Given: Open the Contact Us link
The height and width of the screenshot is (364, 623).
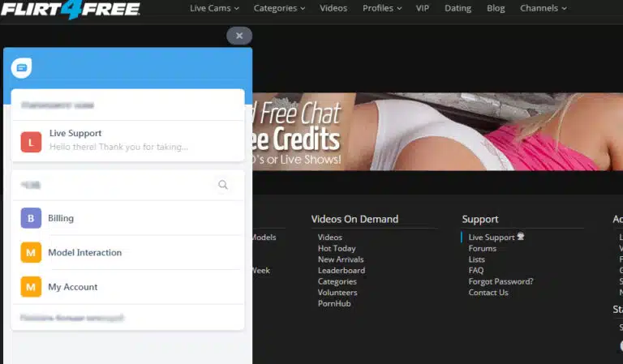Looking at the screenshot, I should point(488,293).
